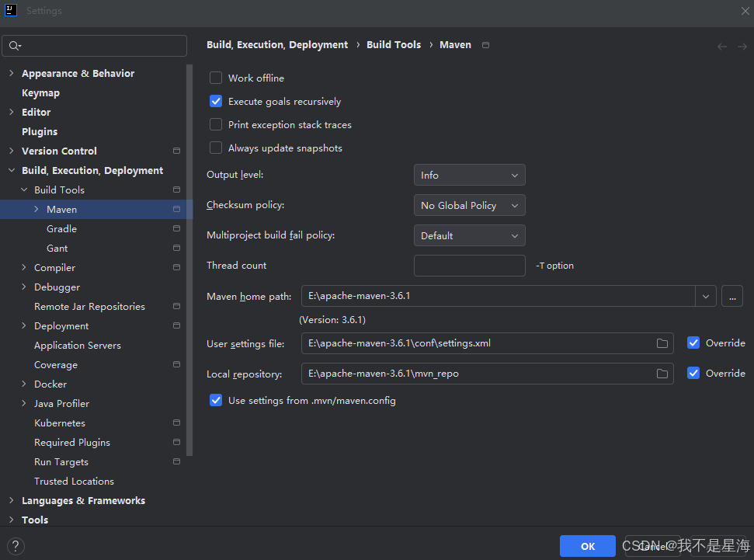Open help with the question mark icon
The width and height of the screenshot is (754, 560).
point(16,546)
